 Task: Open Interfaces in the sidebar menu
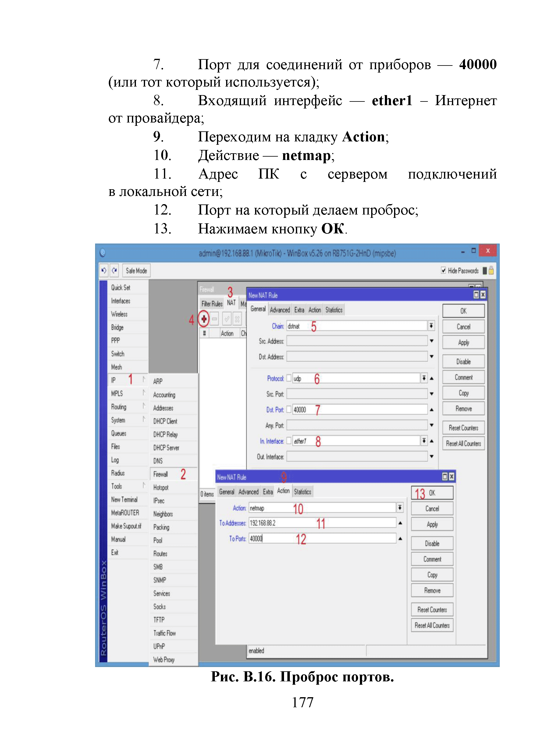(x=128, y=301)
